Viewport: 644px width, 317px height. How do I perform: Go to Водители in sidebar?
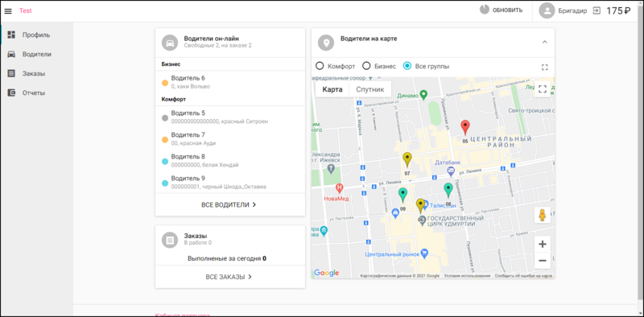click(x=36, y=54)
